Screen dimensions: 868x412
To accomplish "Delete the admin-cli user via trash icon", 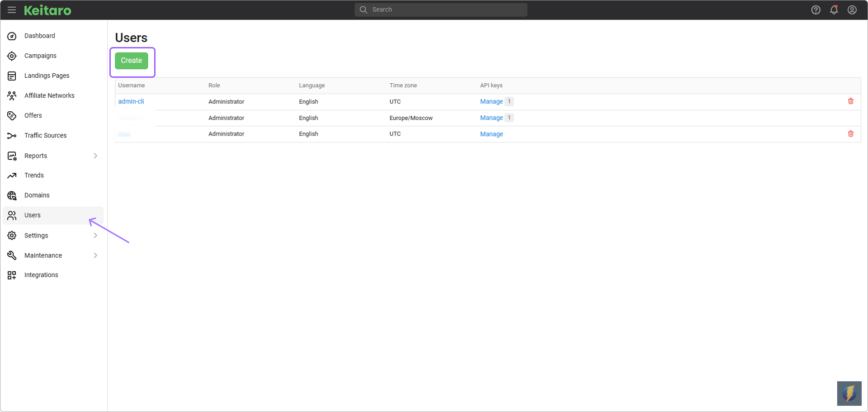I will coord(850,101).
